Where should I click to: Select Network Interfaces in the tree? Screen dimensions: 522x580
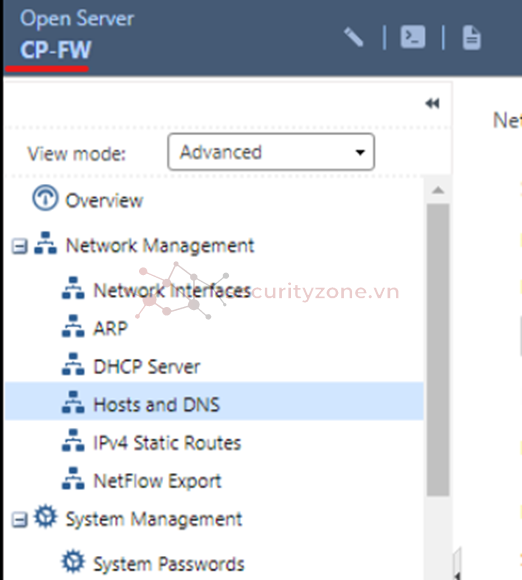tap(172, 291)
